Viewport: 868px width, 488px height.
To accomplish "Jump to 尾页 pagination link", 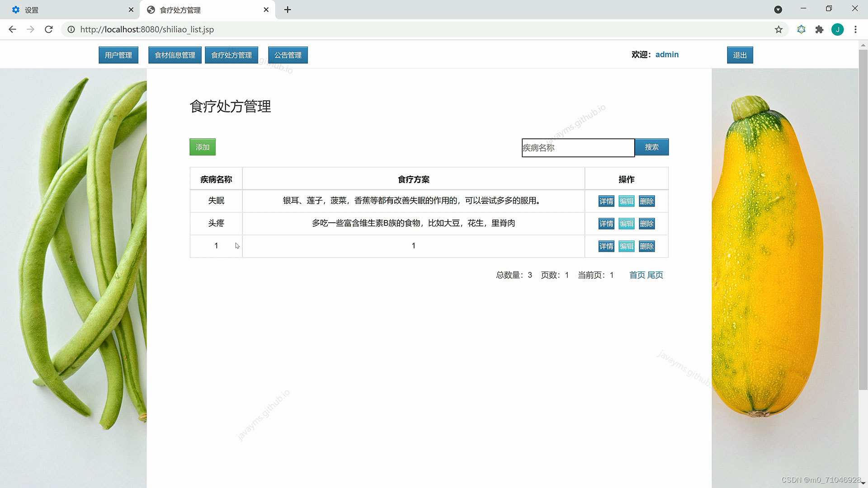I will pos(655,275).
